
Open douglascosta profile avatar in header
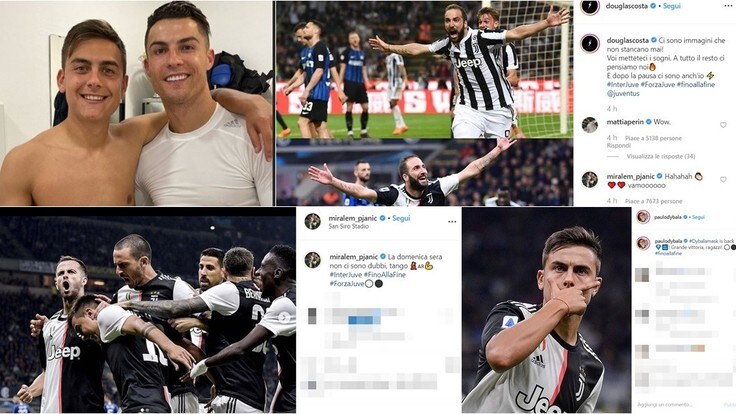590,7
